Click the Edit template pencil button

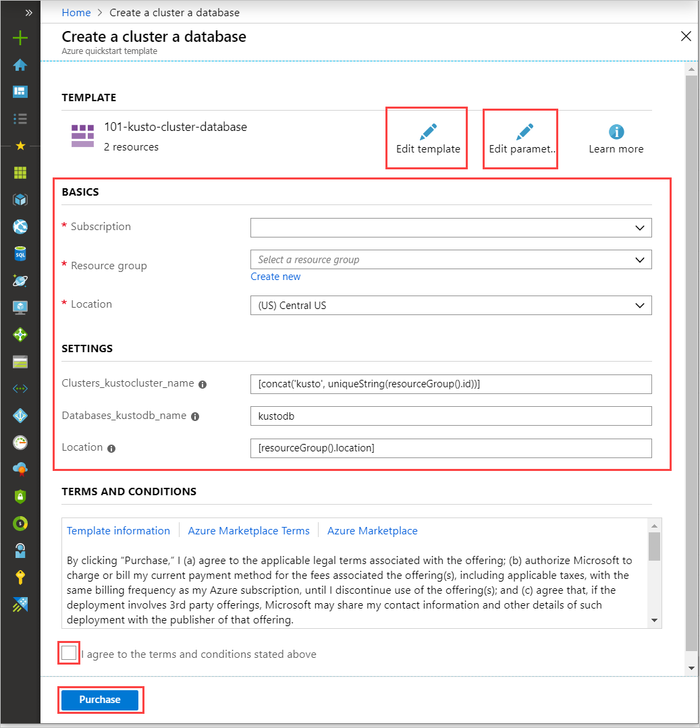[428, 138]
